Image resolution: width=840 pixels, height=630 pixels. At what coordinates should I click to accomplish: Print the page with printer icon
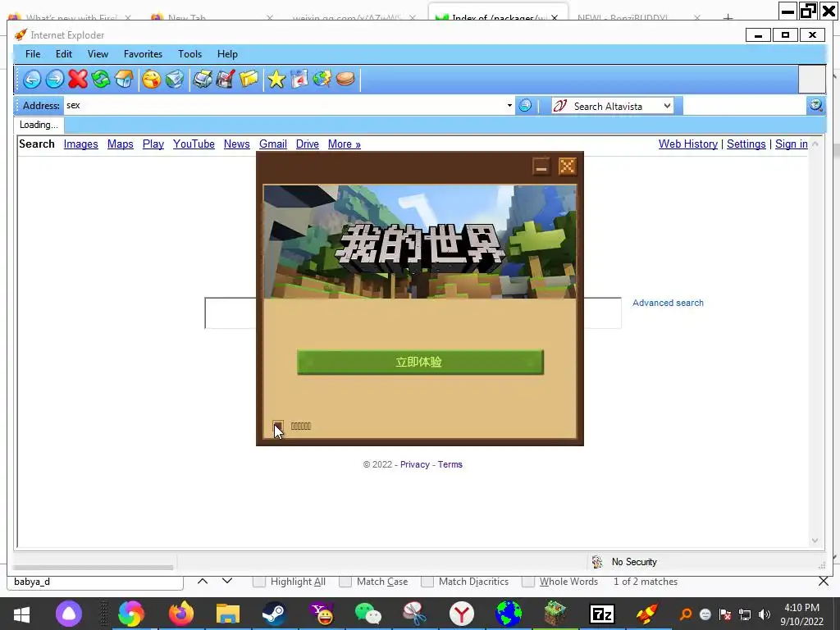click(203, 80)
